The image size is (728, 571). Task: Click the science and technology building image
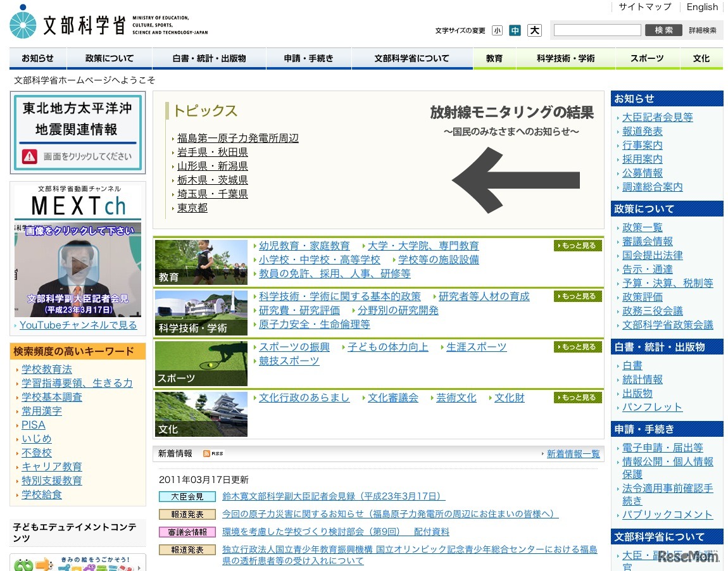point(201,313)
